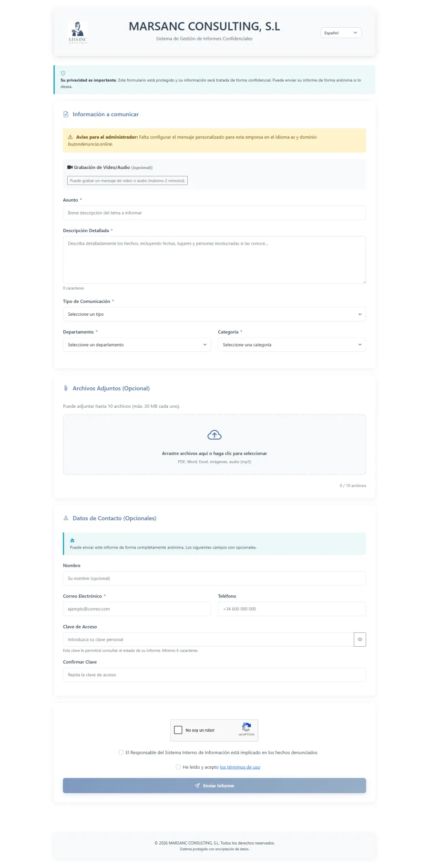The width and height of the screenshot is (429, 868).
Task: Open los términos de uso link
Action: pos(240,767)
